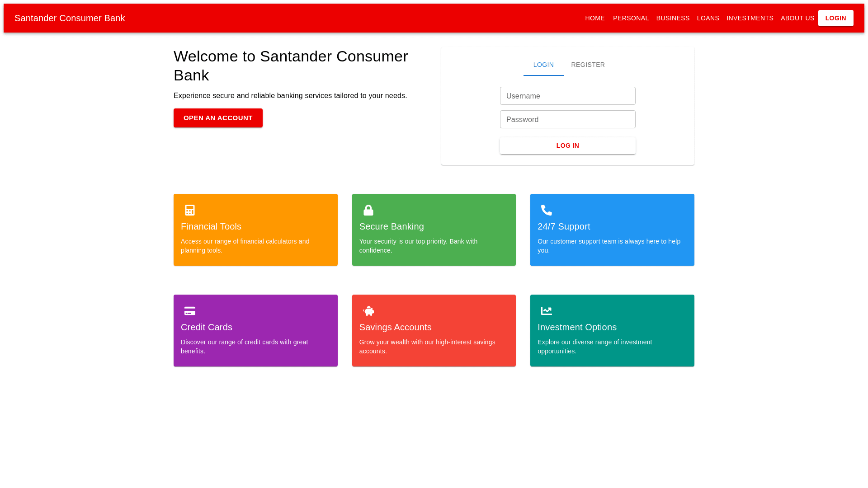Screen dimensions: 868x488
Task: Click the chart icon on Investment Options
Action: coord(547,311)
